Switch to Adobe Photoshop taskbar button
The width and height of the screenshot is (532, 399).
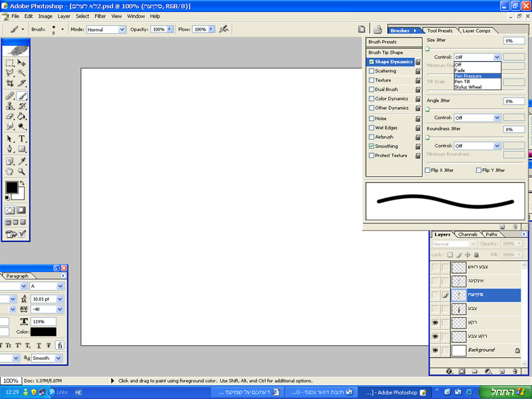394,392
